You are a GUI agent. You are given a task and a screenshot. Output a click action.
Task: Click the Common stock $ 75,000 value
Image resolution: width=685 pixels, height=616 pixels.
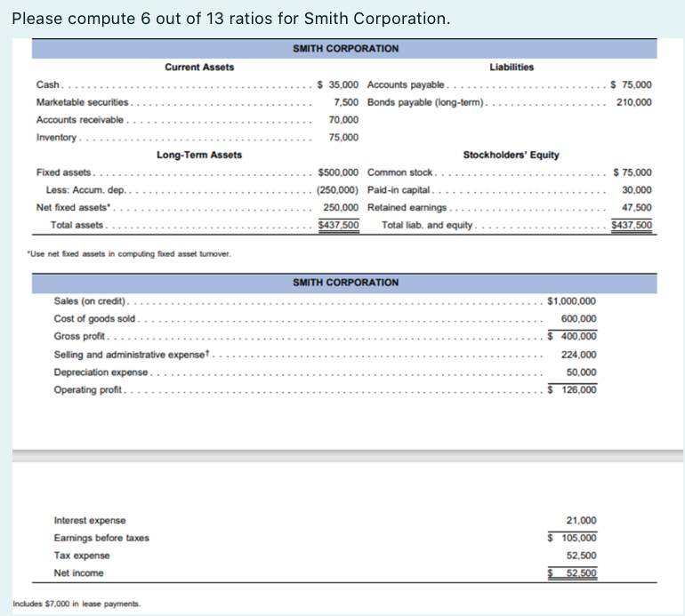(x=633, y=172)
